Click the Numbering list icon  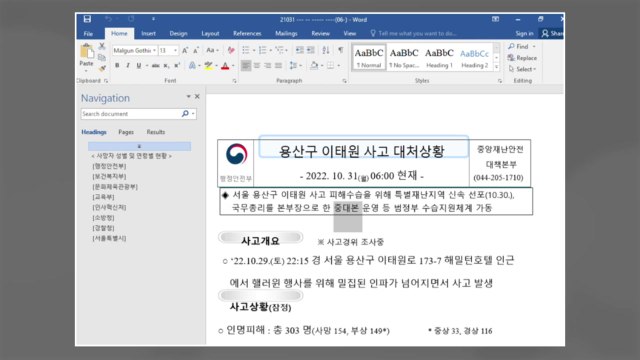262,50
